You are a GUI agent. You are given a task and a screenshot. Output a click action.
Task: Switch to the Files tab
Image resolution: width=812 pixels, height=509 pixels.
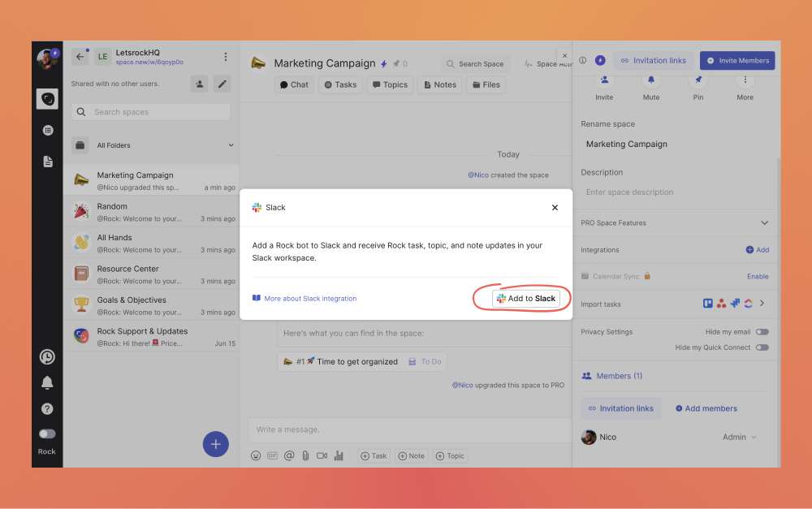[486, 85]
